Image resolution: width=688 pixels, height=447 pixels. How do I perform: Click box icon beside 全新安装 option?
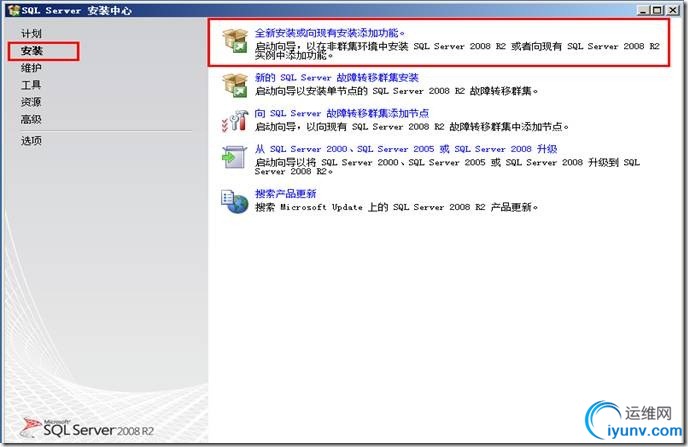coord(235,40)
